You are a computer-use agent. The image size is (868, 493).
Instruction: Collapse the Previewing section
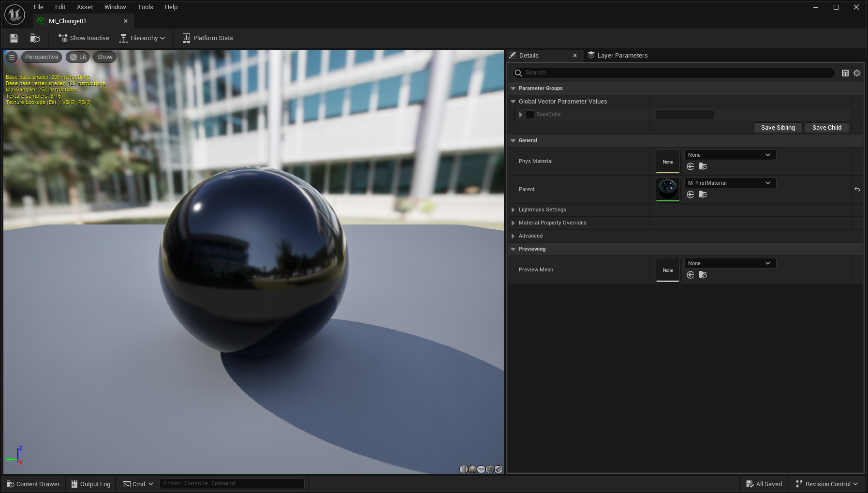pos(513,249)
